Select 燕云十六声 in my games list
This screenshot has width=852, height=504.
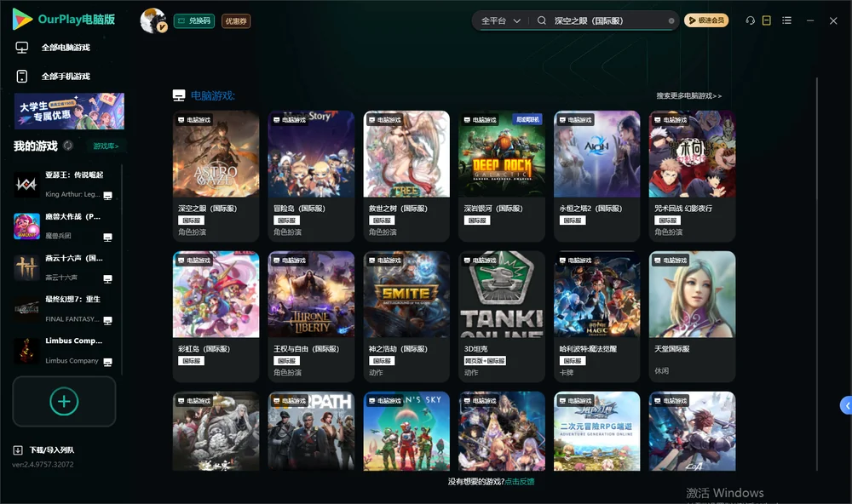[x=64, y=267]
